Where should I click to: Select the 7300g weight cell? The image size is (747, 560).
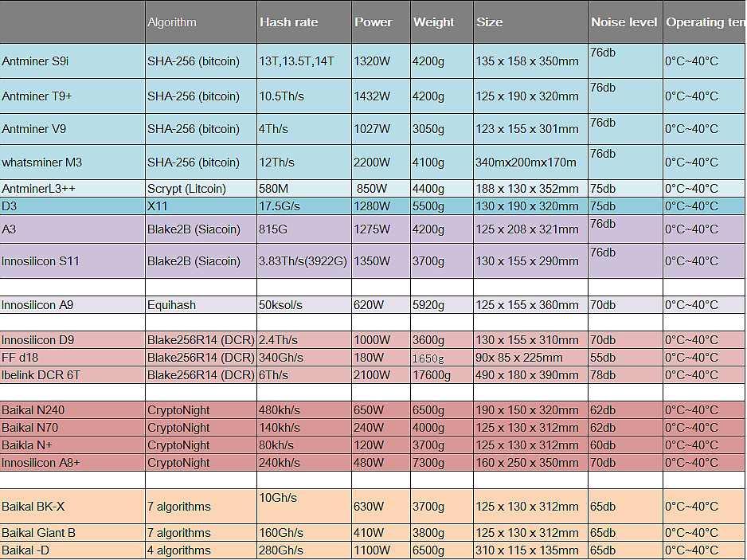click(x=442, y=463)
